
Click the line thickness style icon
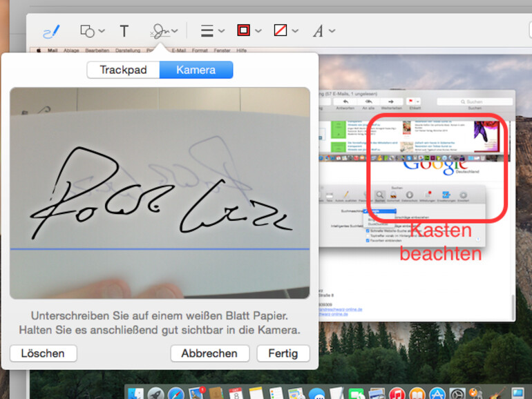tap(207, 31)
